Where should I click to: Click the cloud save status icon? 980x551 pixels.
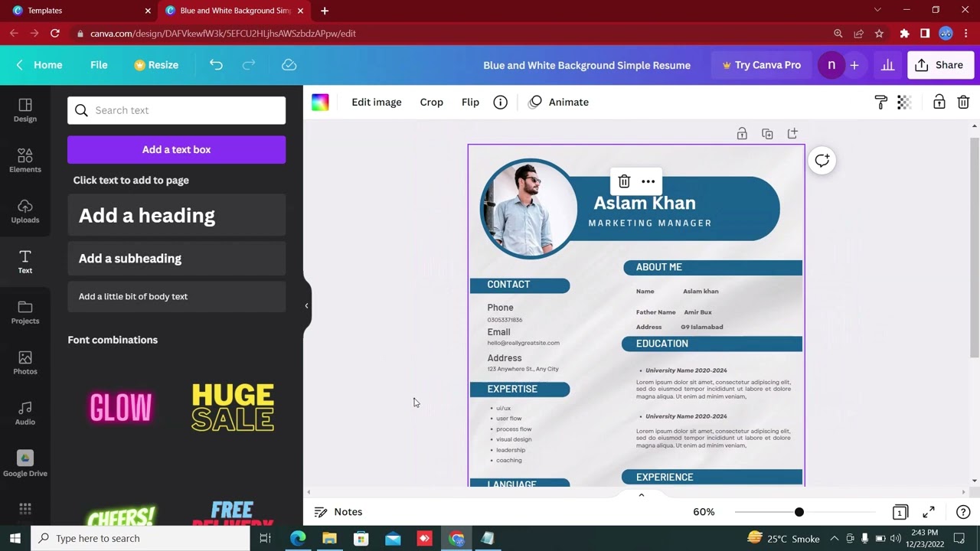click(x=289, y=65)
